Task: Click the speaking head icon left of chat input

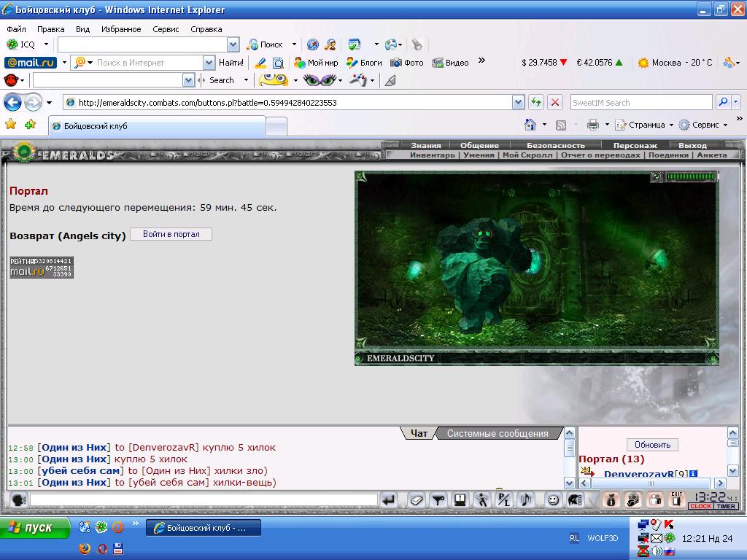Action: pos(18,500)
